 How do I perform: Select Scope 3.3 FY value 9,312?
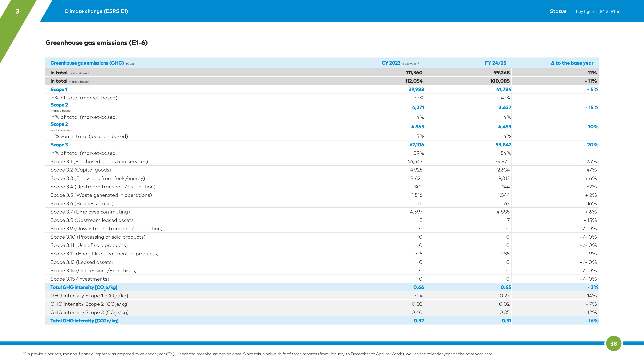504,178
